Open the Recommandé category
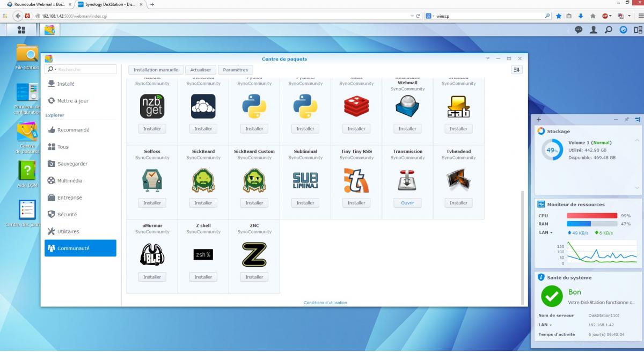Image resolution: width=644 pixels, height=352 pixels. [x=80, y=130]
